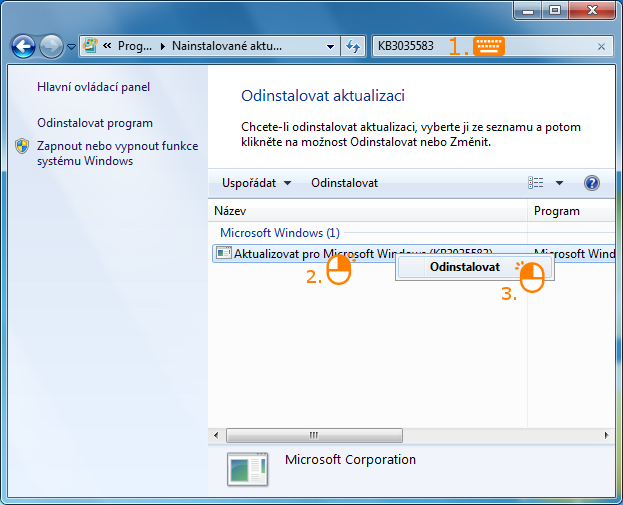Click the update icon in the list row

[x=224, y=253]
